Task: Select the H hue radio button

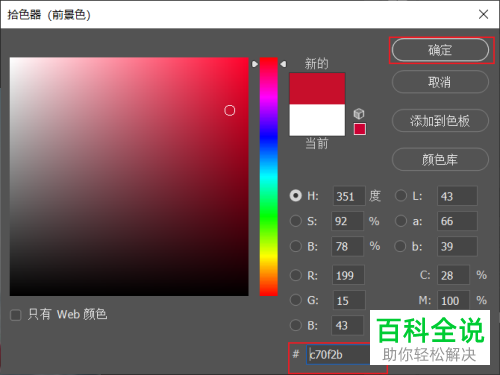Action: pyautogui.click(x=296, y=196)
